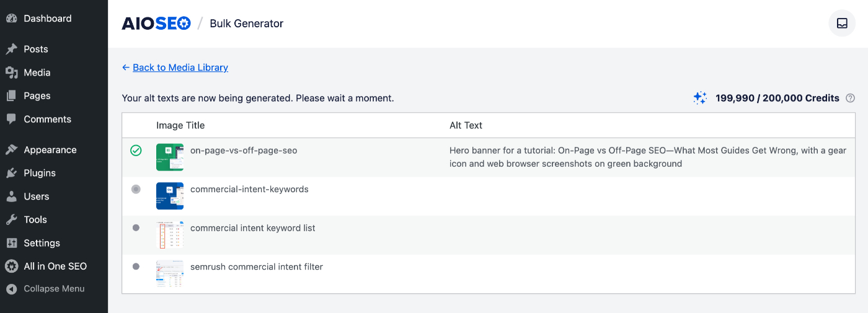Click the Posts pin icon

coord(11,49)
